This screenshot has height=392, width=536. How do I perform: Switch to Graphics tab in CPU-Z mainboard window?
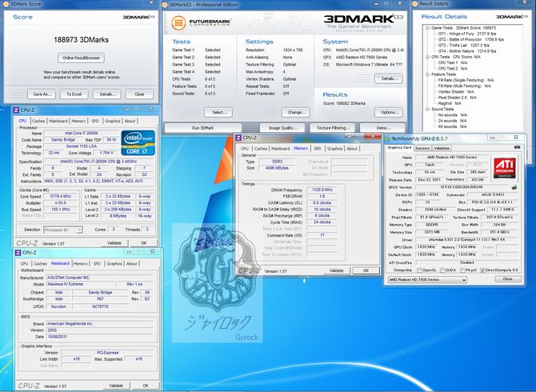click(x=114, y=264)
